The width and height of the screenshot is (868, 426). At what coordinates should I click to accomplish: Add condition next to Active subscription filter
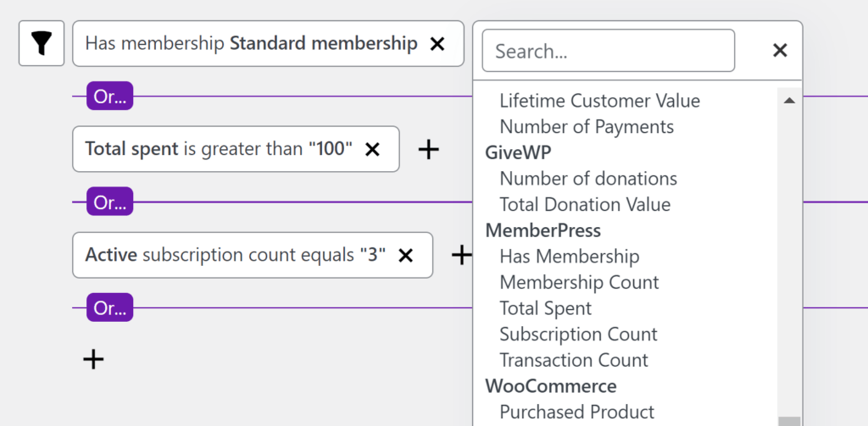pyautogui.click(x=461, y=255)
